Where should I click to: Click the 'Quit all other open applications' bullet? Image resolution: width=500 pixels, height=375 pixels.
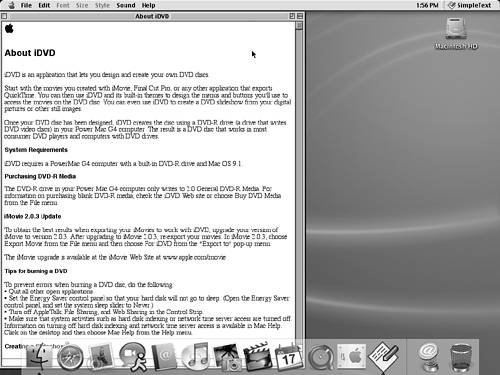(x=49, y=291)
